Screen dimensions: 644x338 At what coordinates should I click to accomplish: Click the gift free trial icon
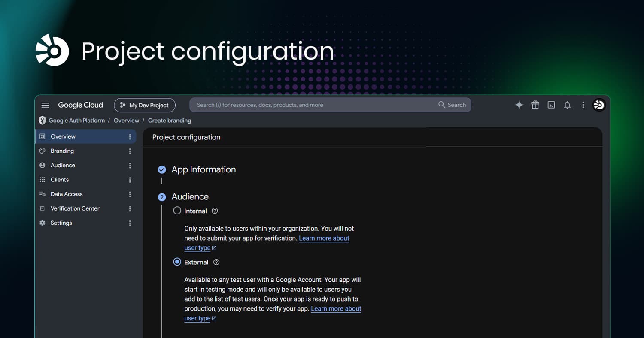(x=535, y=105)
